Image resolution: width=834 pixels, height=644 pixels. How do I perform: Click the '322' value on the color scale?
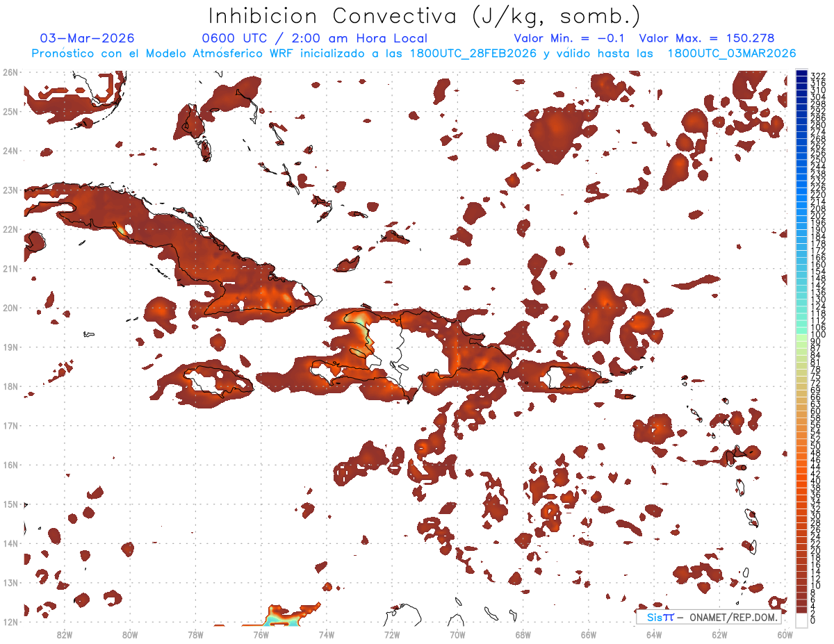(818, 75)
